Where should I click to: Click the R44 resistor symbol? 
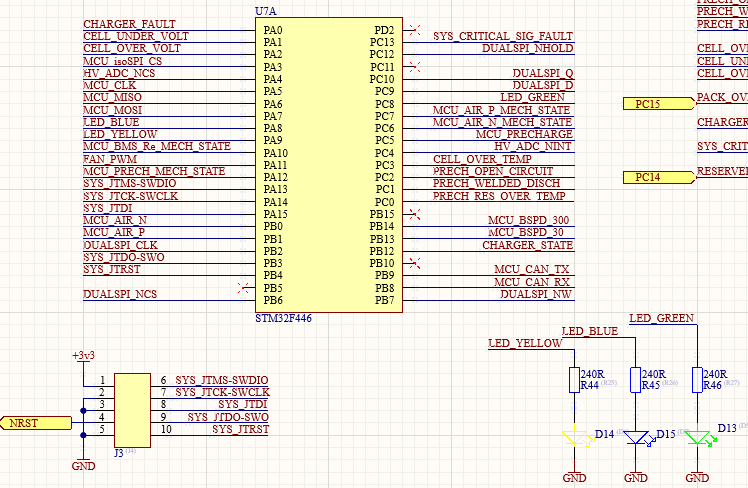point(574,380)
